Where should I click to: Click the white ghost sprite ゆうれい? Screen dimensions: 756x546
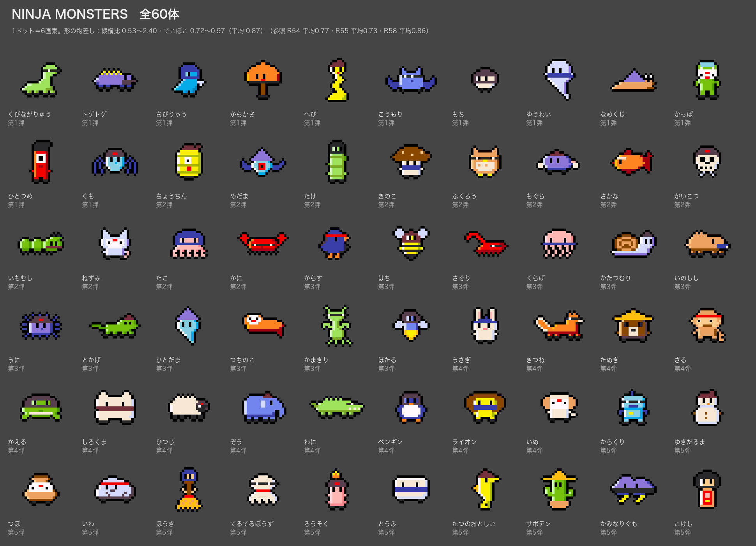coord(559,80)
